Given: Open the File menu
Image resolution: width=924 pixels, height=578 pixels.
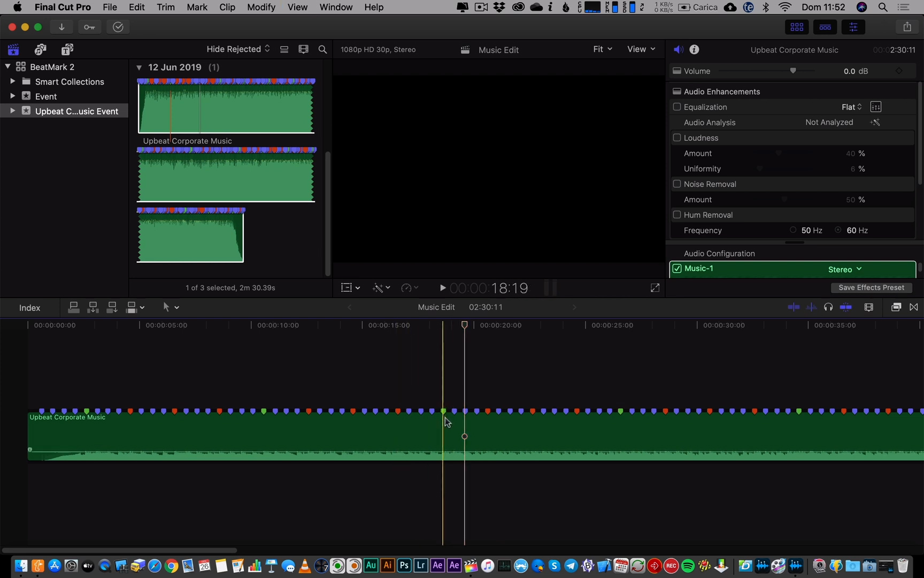Looking at the screenshot, I should 110,7.
